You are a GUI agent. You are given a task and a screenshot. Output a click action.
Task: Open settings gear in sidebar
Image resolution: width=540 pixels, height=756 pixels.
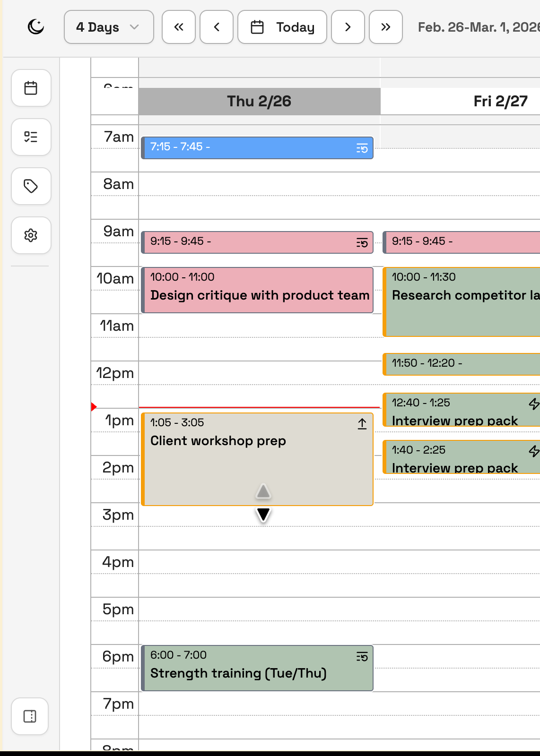(31, 235)
